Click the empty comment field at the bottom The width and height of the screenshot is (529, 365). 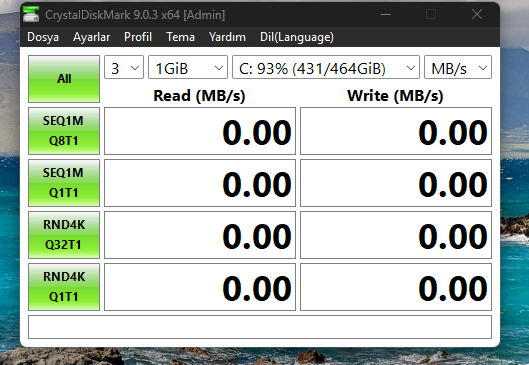click(x=260, y=327)
